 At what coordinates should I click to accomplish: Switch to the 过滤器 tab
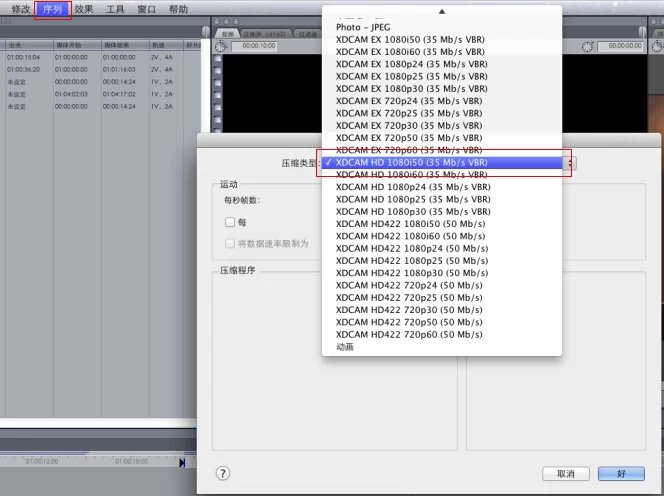(307, 34)
